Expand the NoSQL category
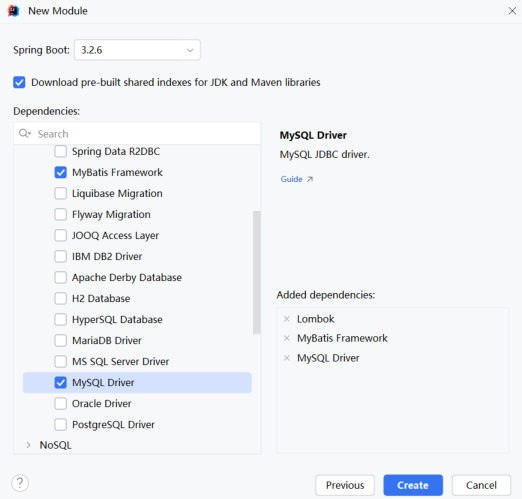522x499 pixels. [x=29, y=445]
